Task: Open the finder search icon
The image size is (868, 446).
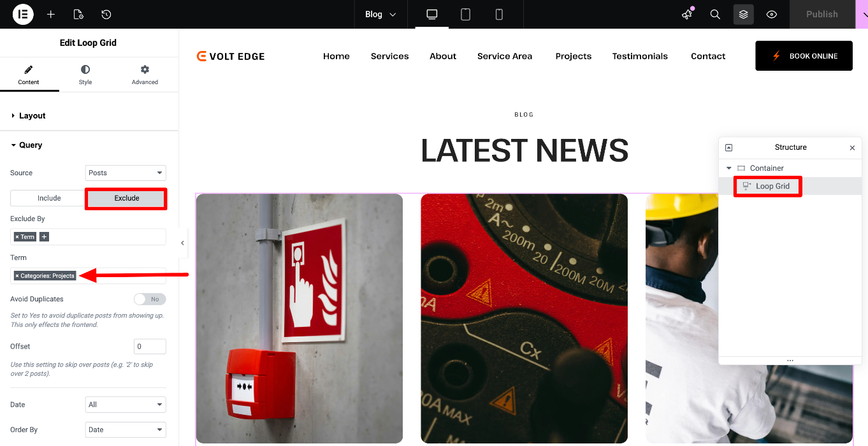Action: [x=715, y=14]
